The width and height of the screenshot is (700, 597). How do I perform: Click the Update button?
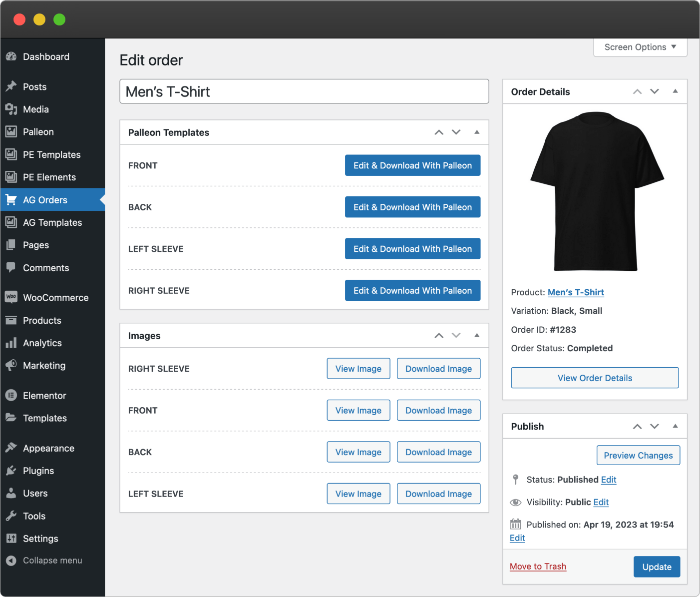pos(657,567)
